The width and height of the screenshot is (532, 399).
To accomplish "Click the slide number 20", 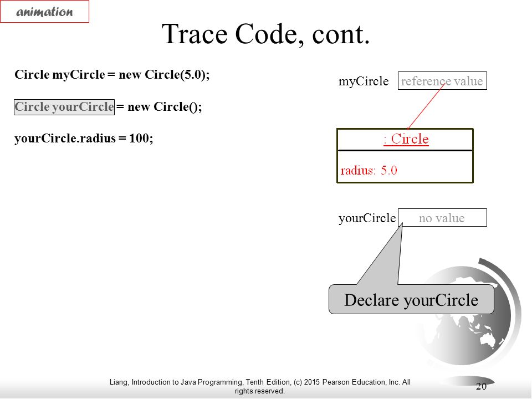I will (481, 386).
